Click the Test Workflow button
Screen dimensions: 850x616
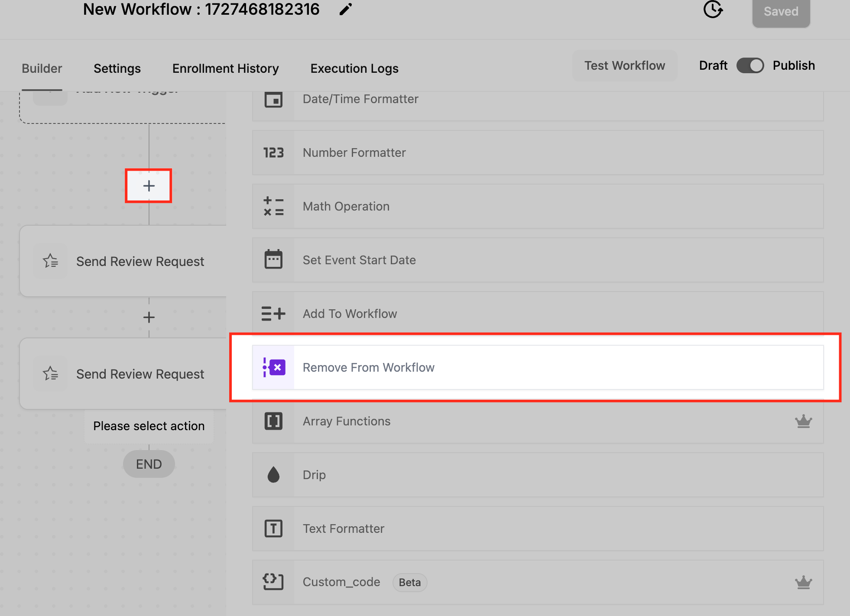pyautogui.click(x=624, y=65)
